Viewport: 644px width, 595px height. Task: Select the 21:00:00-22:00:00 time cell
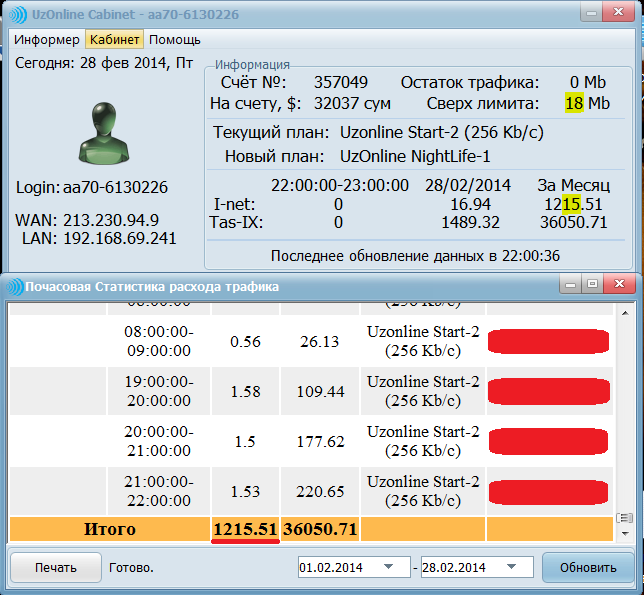click(x=159, y=491)
